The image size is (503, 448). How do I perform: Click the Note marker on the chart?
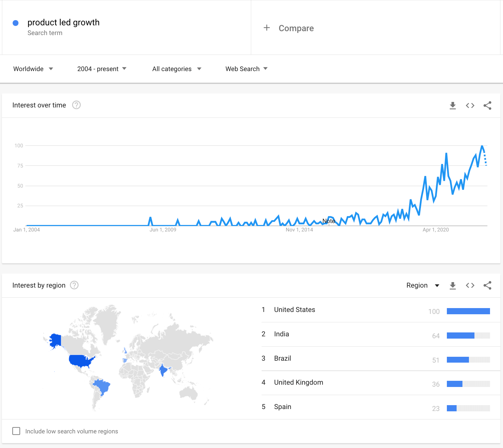click(x=328, y=221)
